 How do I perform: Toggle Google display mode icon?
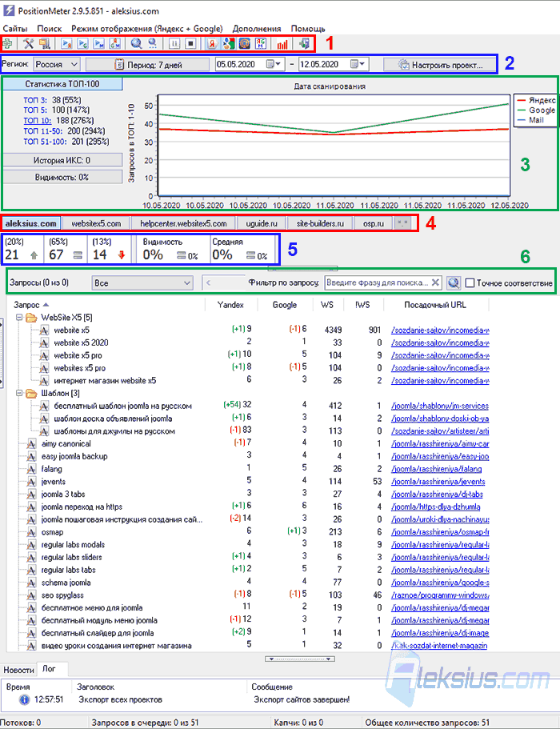228,44
